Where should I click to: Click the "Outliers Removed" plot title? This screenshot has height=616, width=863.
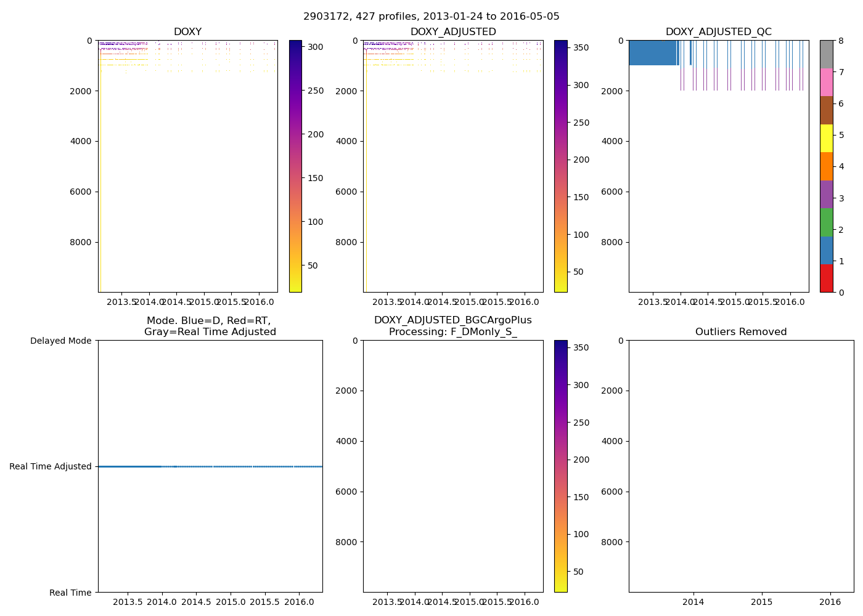741,332
